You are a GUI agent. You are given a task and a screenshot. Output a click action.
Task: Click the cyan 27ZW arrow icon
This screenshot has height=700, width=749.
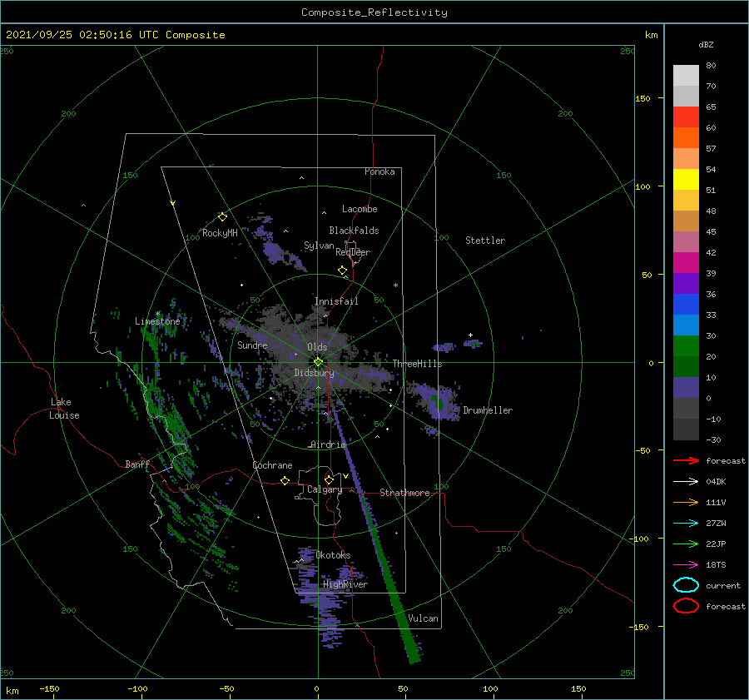point(686,524)
